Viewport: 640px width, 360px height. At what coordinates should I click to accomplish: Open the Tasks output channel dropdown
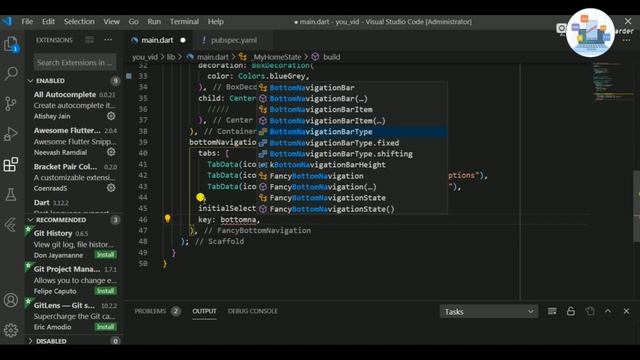pyautogui.click(x=489, y=312)
